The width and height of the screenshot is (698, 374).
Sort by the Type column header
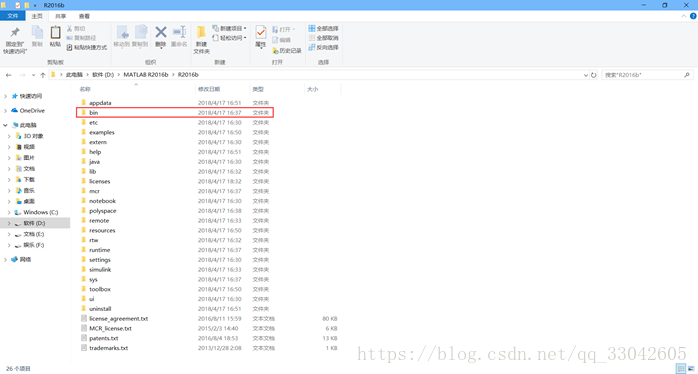[258, 89]
